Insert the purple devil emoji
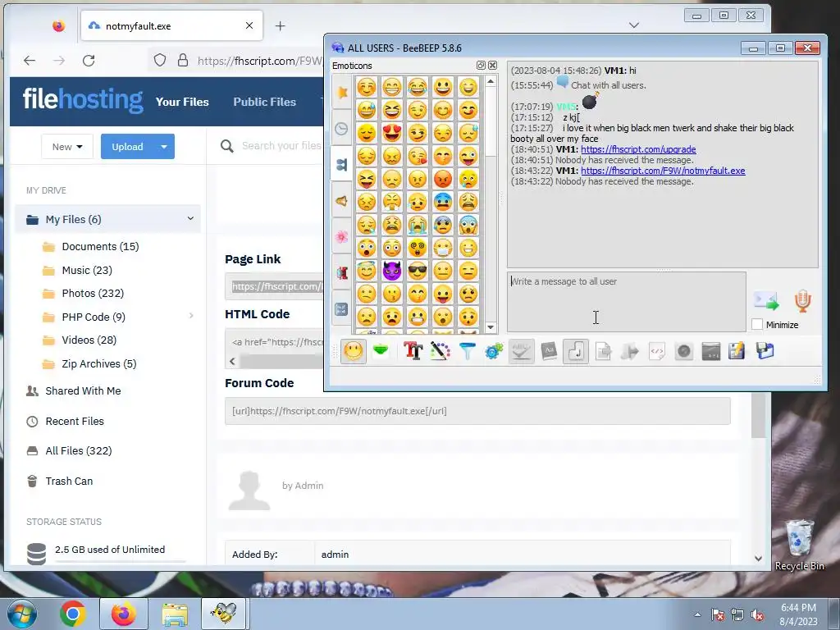 391,271
